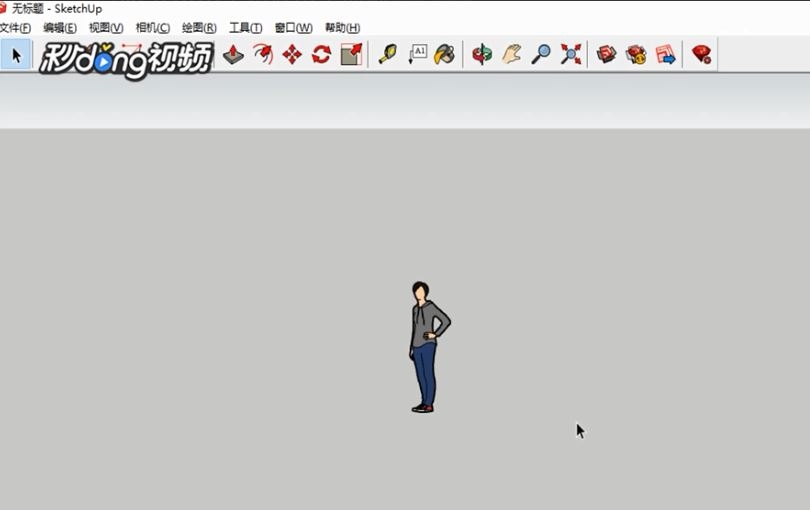Activate the Orbit camera tool
Viewport: 810px width, 510px height.
[x=482, y=54]
